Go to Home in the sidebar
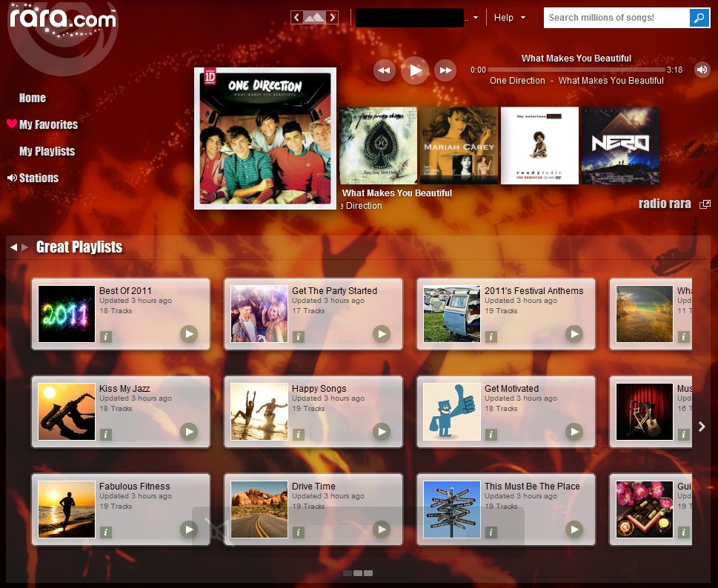718x588 pixels. [x=33, y=98]
